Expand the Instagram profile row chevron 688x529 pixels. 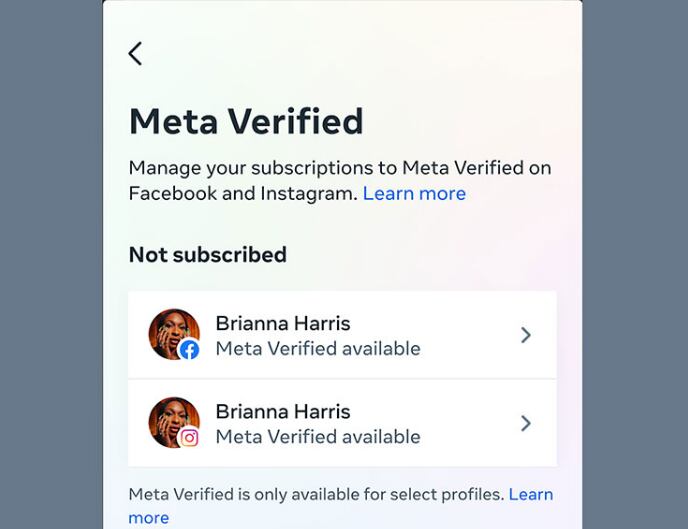[x=526, y=424]
